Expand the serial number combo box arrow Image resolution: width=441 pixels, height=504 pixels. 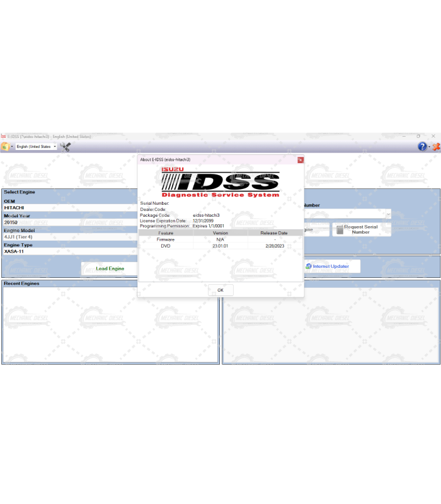click(x=387, y=214)
